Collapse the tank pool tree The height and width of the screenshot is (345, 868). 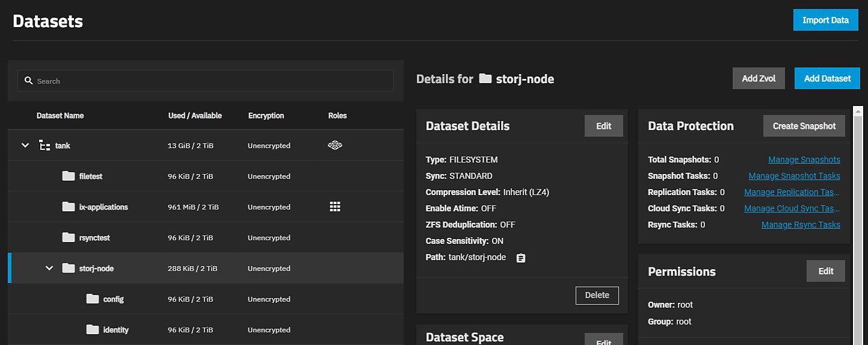point(25,145)
